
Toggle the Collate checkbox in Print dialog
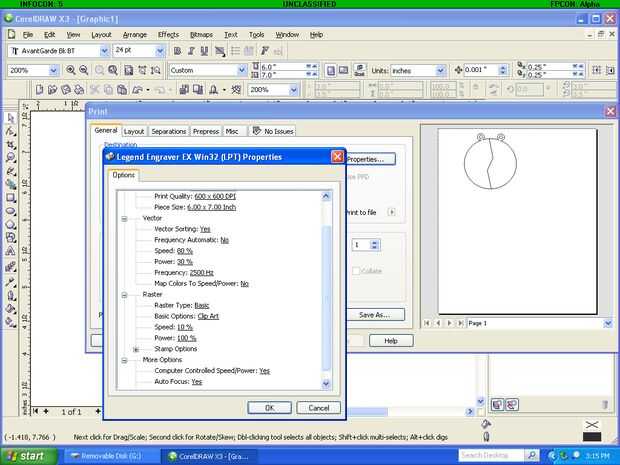356,271
